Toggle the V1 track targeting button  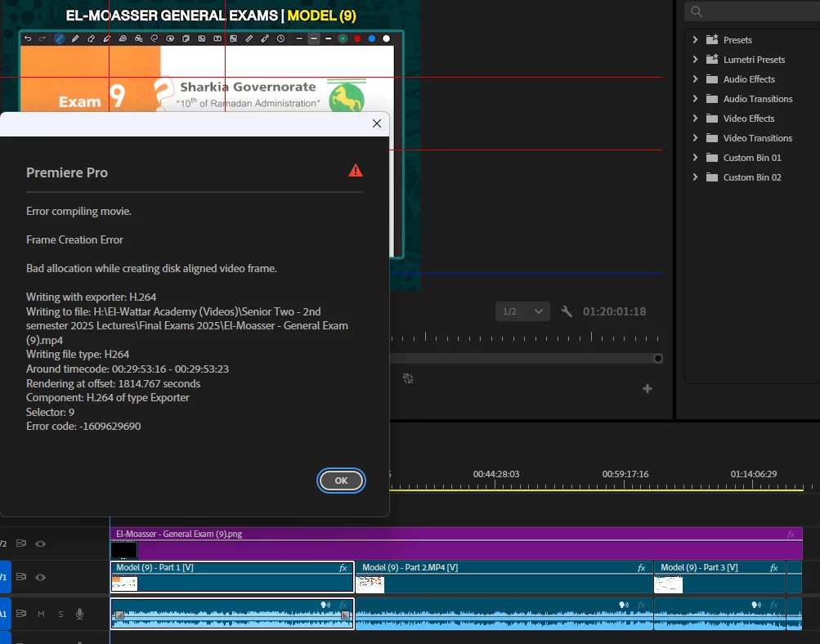[4, 577]
